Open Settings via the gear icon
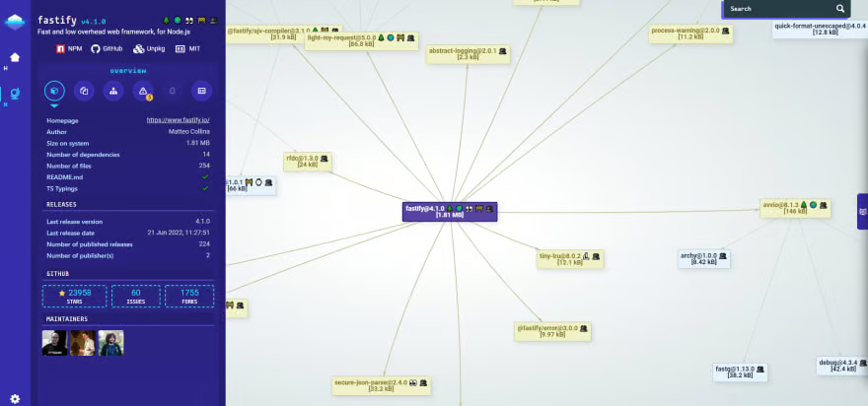 click(15, 399)
